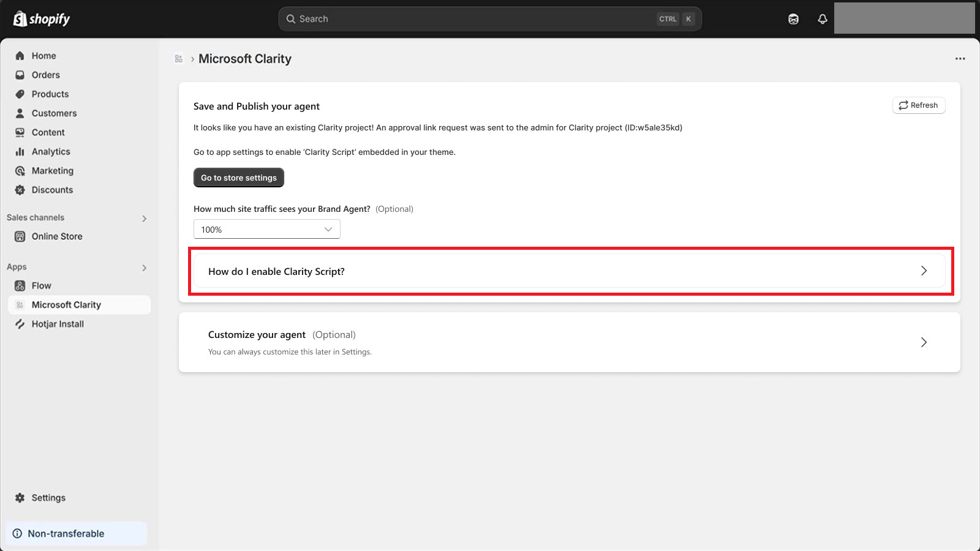Image resolution: width=980 pixels, height=551 pixels.
Task: Expand the Sales channels chevron
Action: coord(145,219)
